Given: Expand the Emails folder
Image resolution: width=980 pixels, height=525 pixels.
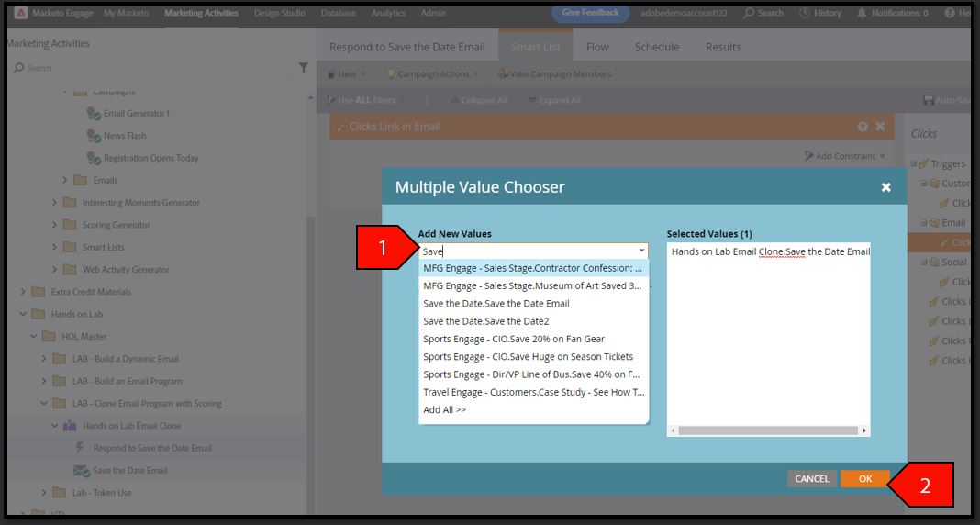Looking at the screenshot, I should 65,180.
